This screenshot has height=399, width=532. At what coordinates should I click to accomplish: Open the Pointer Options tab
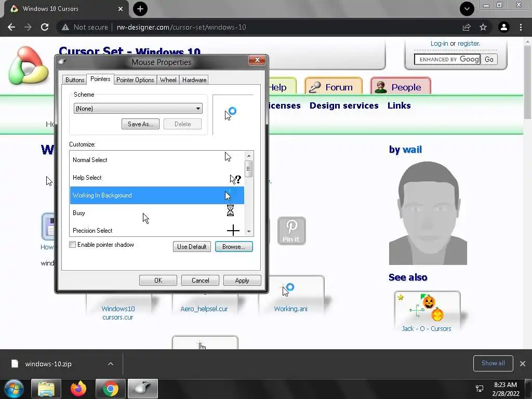(x=135, y=80)
